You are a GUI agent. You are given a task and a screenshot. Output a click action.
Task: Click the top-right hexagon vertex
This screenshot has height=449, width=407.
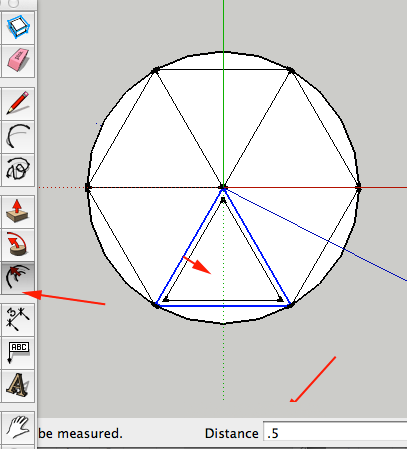(291, 70)
